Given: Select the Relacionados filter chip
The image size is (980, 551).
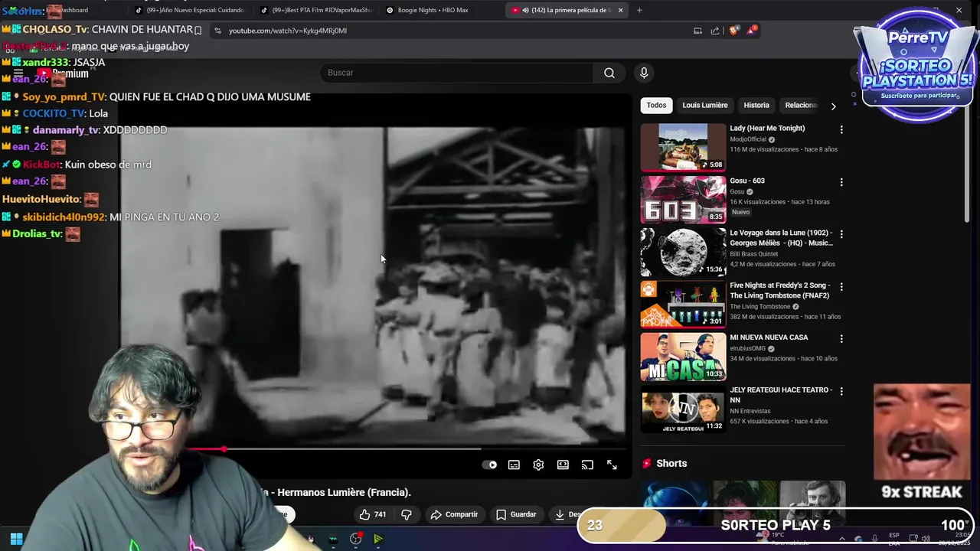Looking at the screenshot, I should point(800,105).
